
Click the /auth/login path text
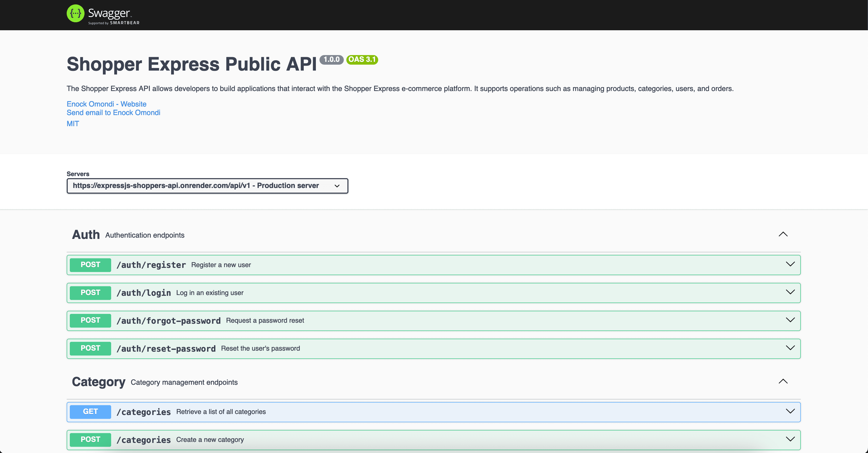143,293
